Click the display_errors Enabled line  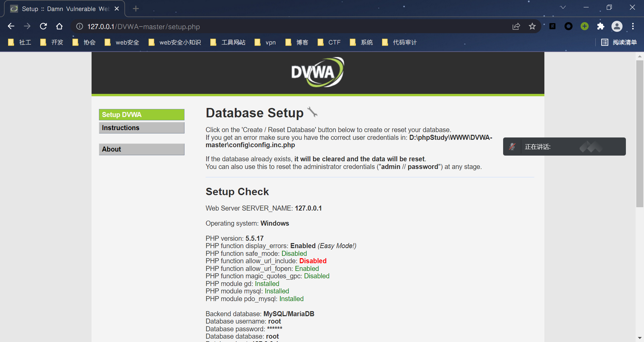tap(281, 246)
